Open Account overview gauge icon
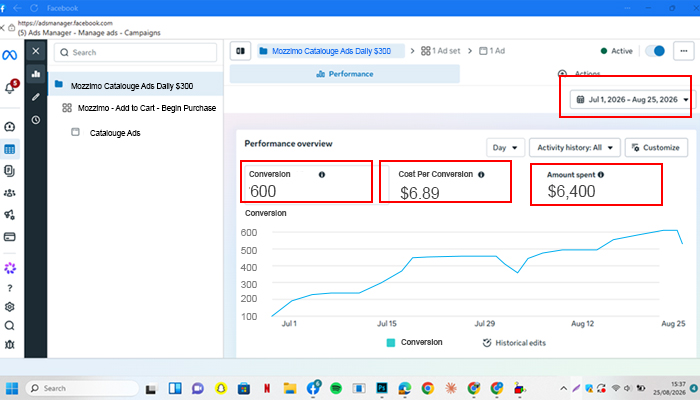 point(9,127)
